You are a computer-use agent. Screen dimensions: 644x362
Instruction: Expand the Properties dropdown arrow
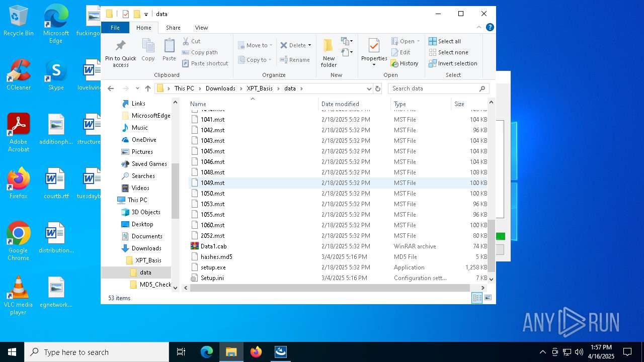pyautogui.click(x=374, y=65)
